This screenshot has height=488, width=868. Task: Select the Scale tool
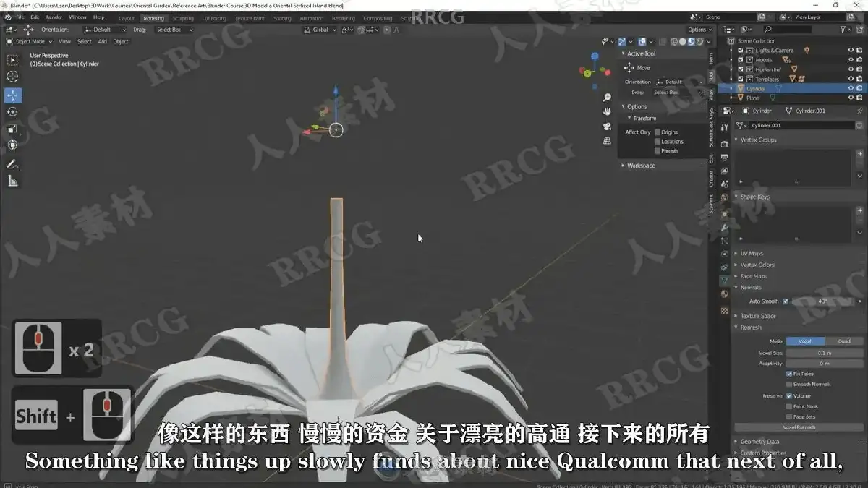click(x=12, y=129)
